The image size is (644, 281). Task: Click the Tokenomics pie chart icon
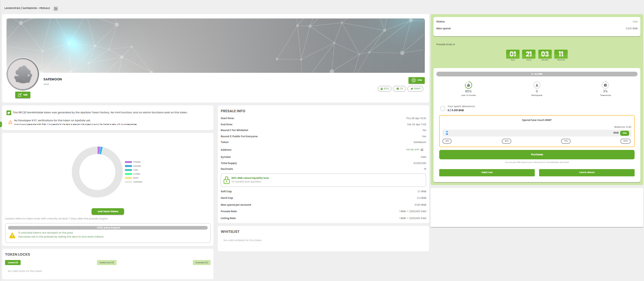(x=605, y=85)
